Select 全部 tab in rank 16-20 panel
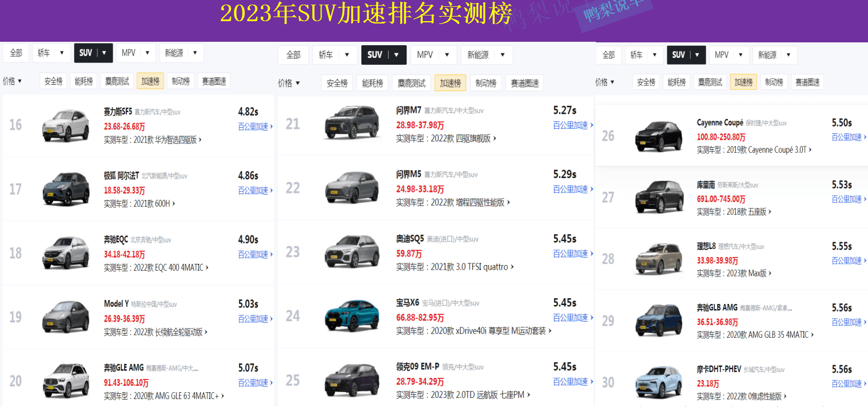 pos(16,53)
